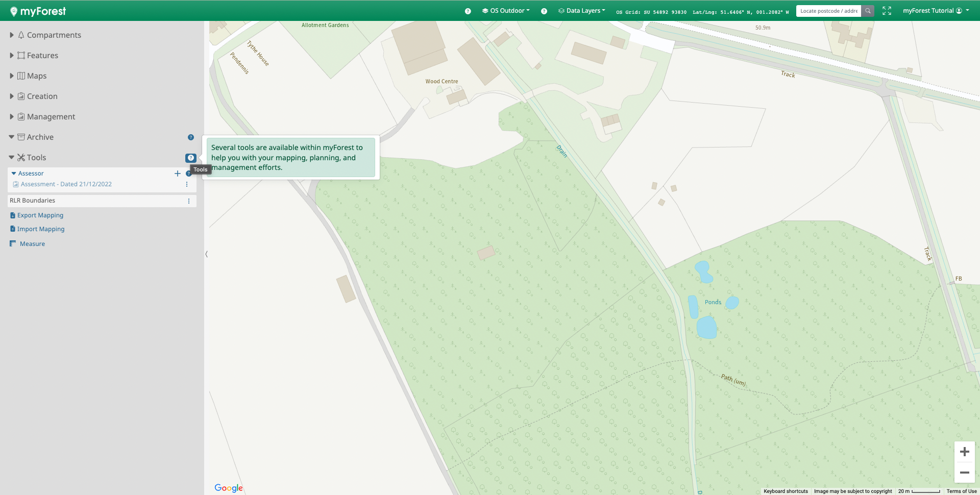980x495 pixels.
Task: Click the Measure tool link
Action: tap(32, 244)
